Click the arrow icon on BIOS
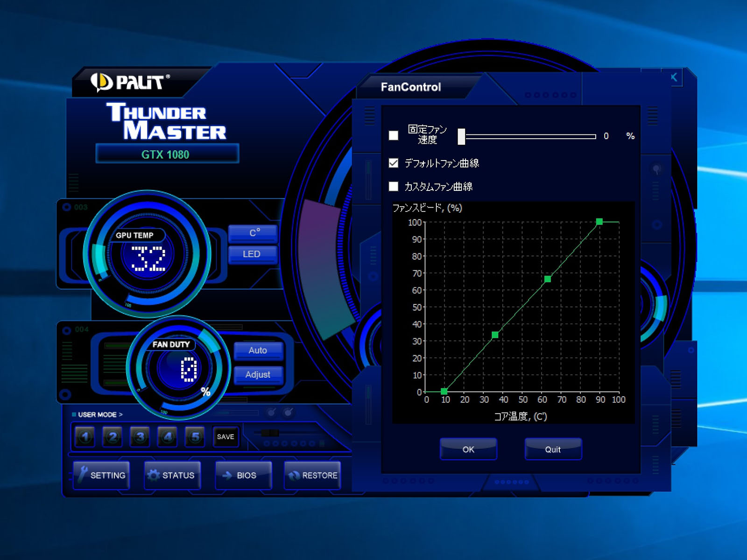 (227, 475)
